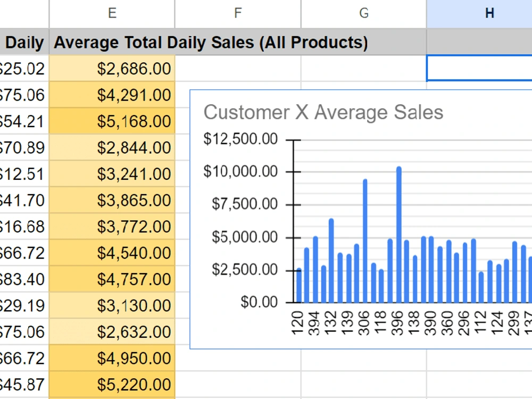This screenshot has width=532, height=399.
Task: Click the $10,000.00 axis label on chart
Action: point(240,171)
